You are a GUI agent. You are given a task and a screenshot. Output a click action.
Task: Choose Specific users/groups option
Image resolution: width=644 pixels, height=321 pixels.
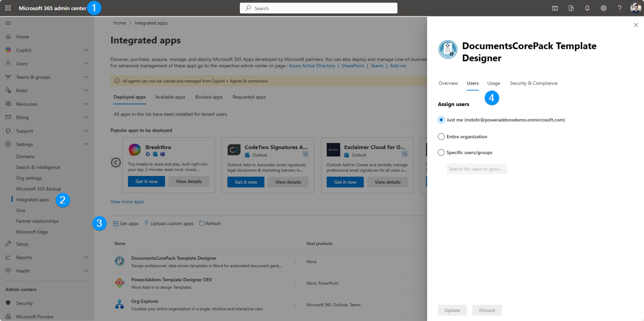(441, 152)
